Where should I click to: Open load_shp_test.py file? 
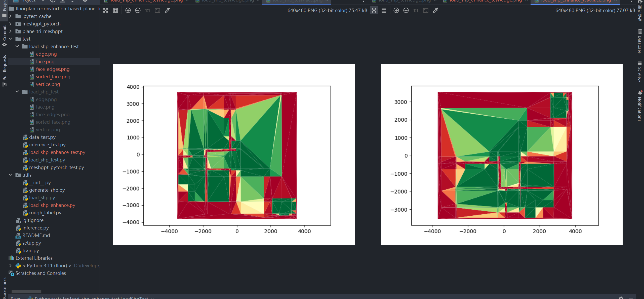47,160
